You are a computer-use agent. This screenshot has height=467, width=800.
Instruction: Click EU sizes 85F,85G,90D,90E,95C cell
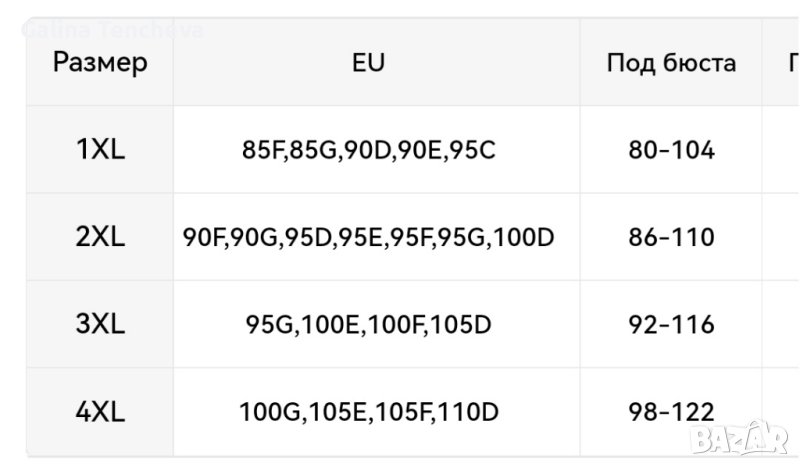point(368,151)
